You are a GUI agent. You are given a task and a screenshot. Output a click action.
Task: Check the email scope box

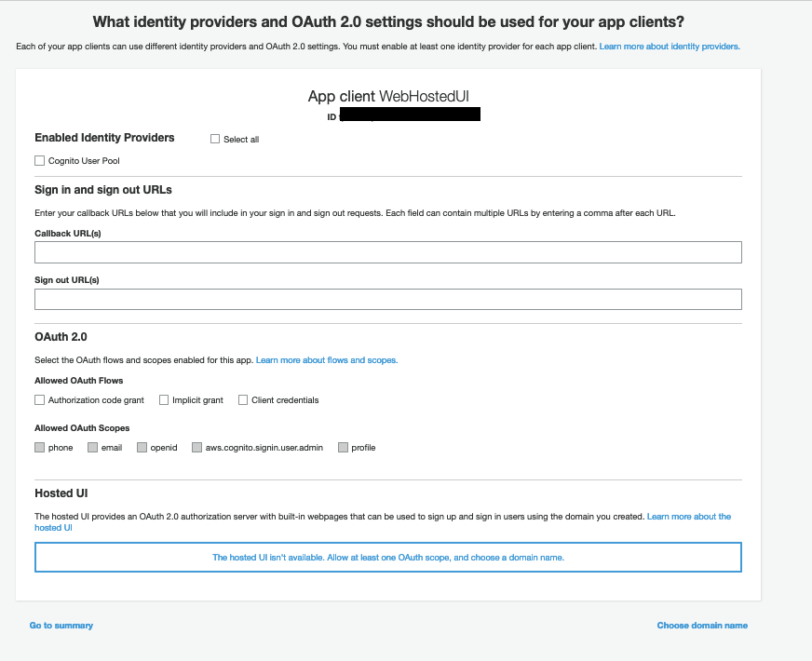pyautogui.click(x=92, y=448)
